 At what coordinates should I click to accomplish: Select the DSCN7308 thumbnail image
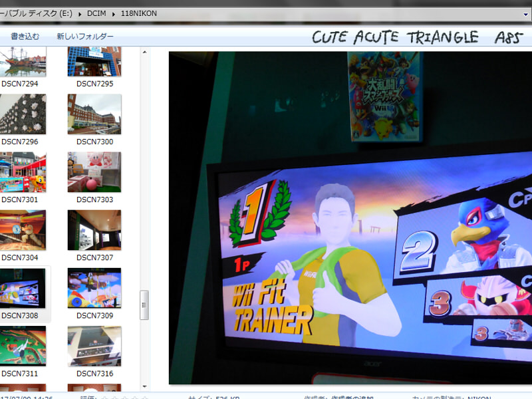pyautogui.click(x=23, y=288)
